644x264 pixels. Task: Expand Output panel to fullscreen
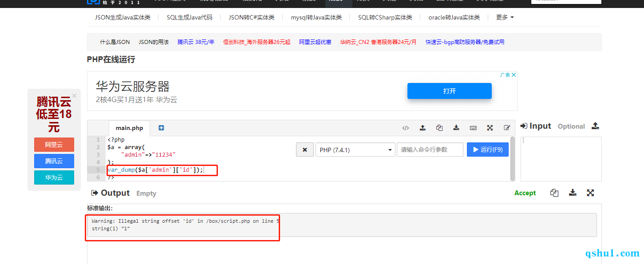click(590, 193)
